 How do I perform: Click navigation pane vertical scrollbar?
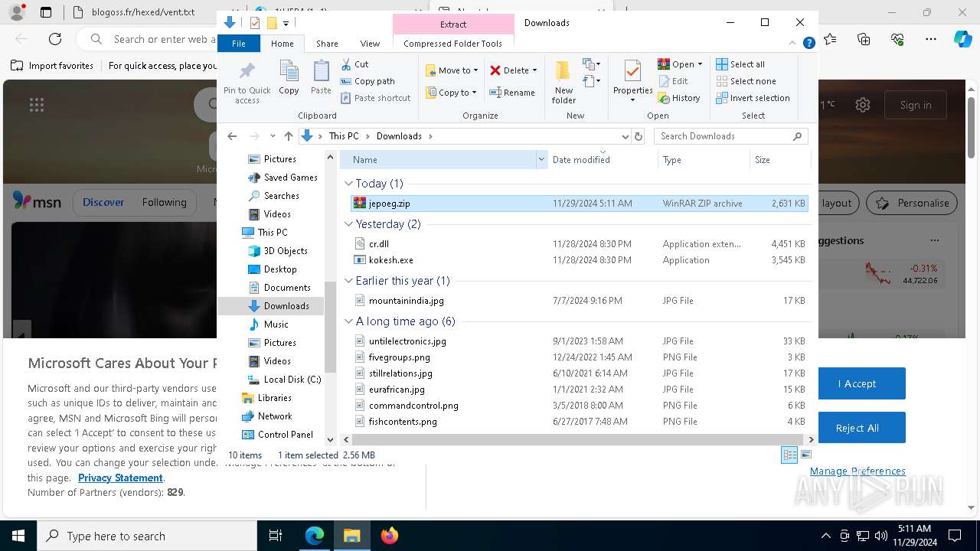[x=331, y=327]
